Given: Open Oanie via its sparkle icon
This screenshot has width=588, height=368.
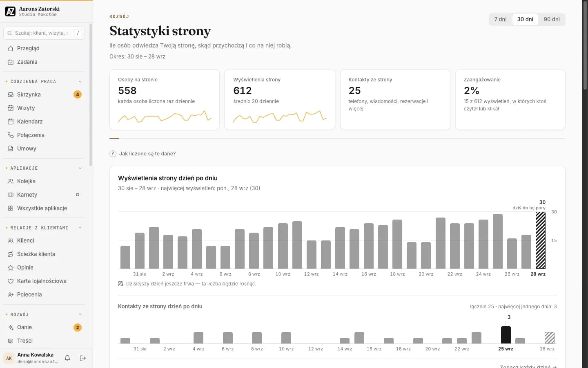Looking at the screenshot, I should (x=11, y=327).
